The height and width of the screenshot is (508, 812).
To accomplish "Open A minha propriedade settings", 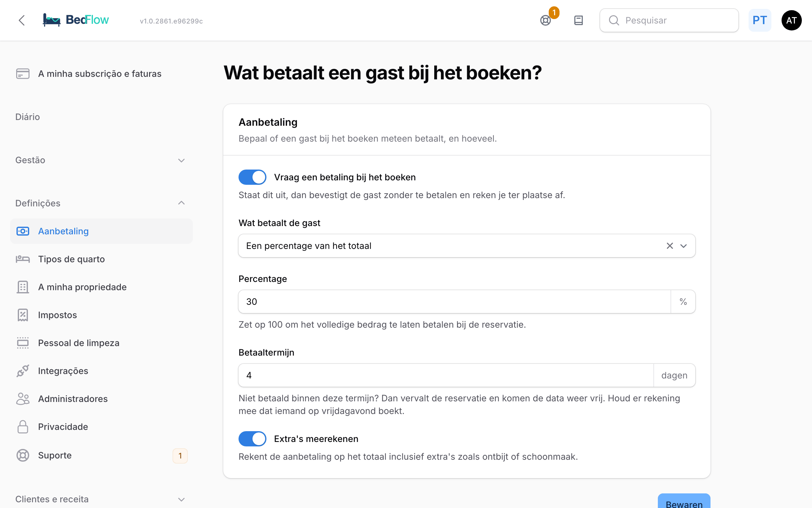I will coord(101,287).
